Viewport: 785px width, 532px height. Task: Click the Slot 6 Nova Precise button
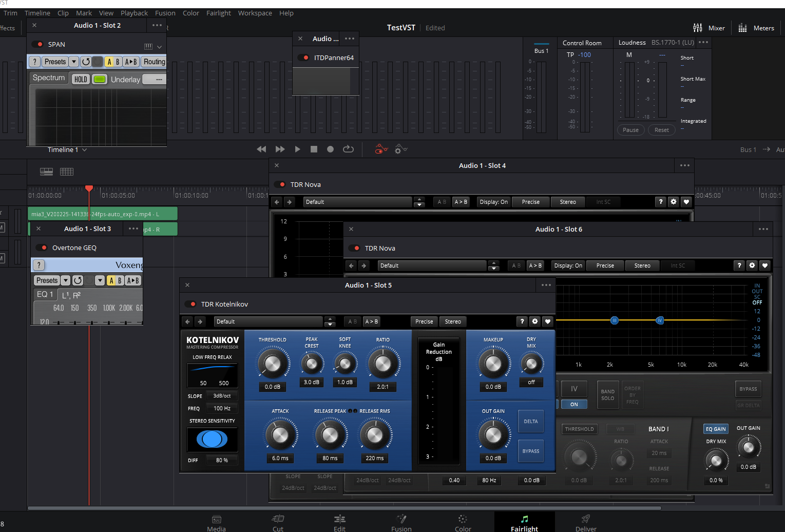pyautogui.click(x=605, y=265)
